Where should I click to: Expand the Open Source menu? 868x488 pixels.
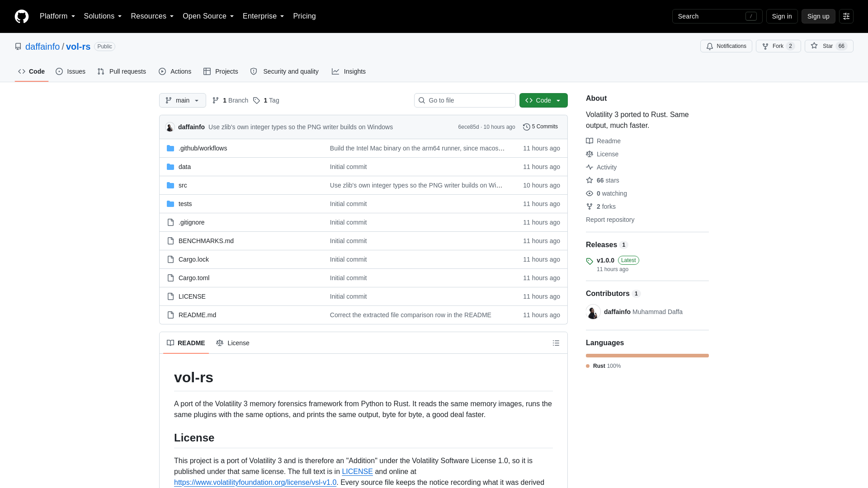[208, 16]
